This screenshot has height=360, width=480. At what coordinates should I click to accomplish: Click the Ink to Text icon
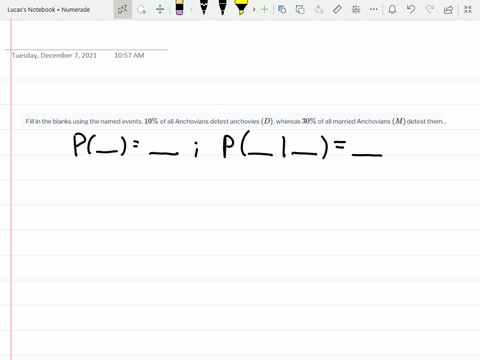coord(319,9)
